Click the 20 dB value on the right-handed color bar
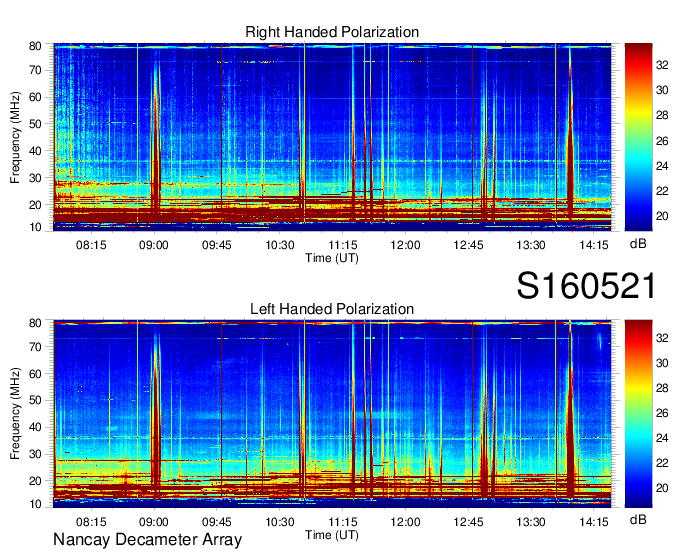Image resolution: width=680 pixels, height=552 pixels. coord(662,216)
